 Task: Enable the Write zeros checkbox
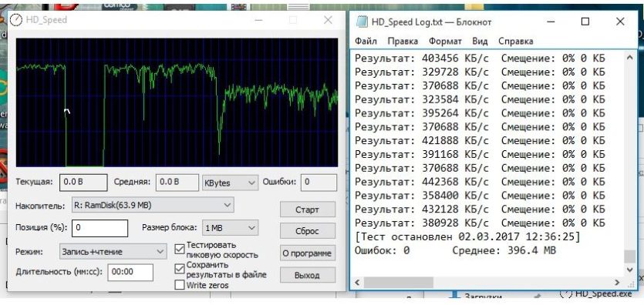click(180, 285)
